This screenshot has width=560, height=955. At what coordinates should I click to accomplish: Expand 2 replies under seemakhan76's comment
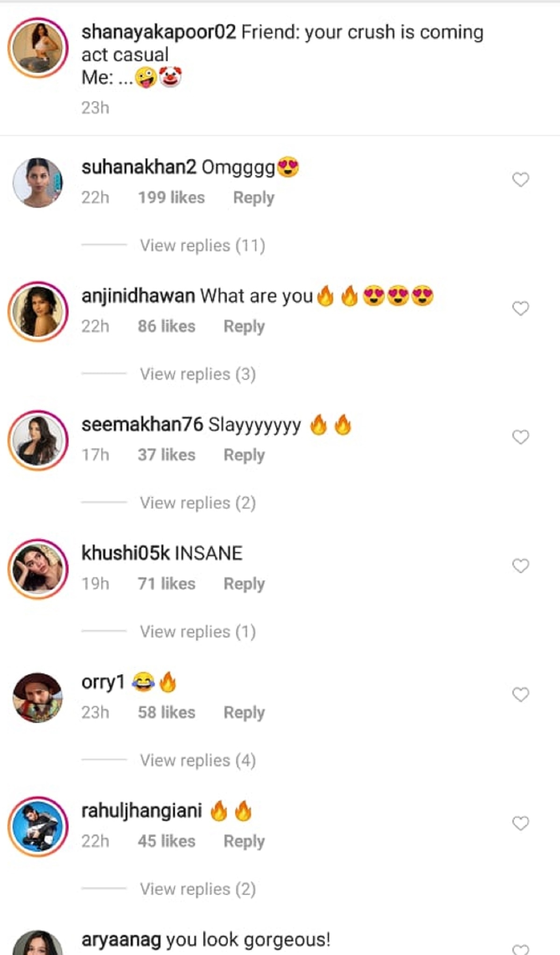point(198,503)
